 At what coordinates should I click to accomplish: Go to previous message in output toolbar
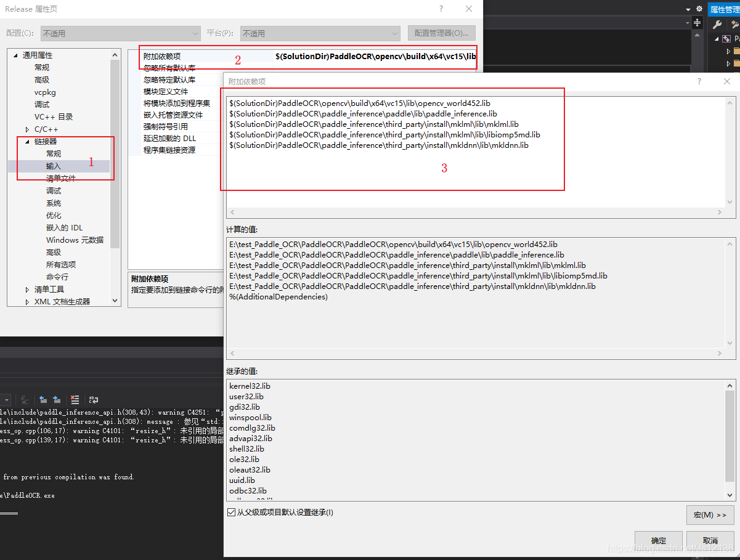point(43,399)
